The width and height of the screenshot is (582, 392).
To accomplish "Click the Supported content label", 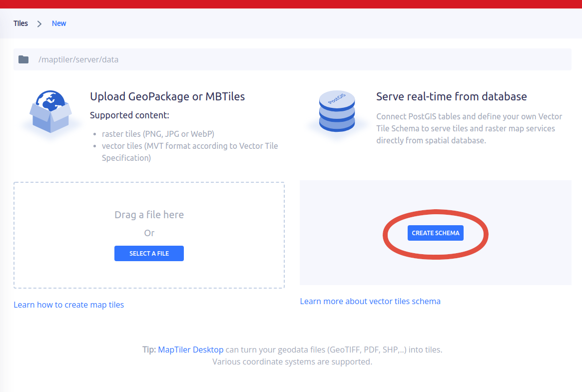I will click(x=129, y=115).
